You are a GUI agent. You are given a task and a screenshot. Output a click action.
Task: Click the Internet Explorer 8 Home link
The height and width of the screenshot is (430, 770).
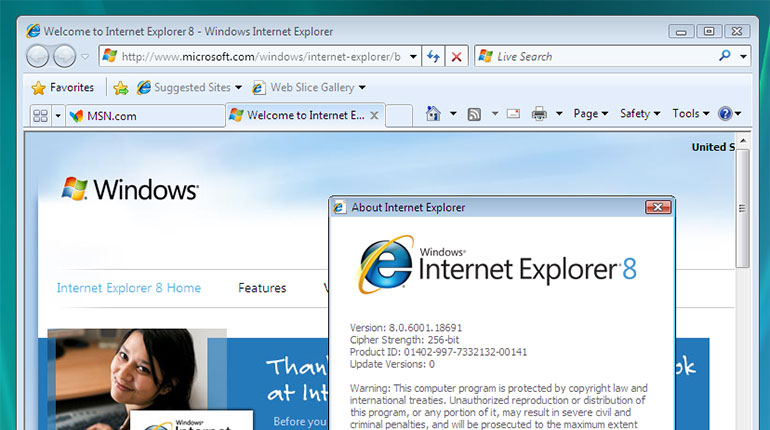pyautogui.click(x=129, y=288)
